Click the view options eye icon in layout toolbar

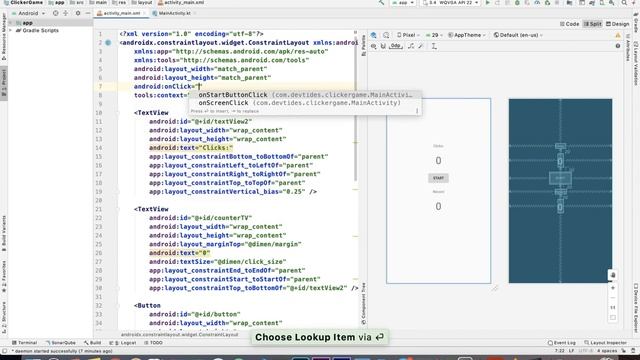coord(373,46)
